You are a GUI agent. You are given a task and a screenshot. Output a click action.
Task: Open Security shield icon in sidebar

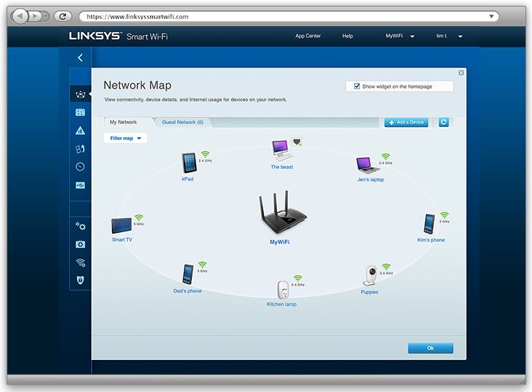pyautogui.click(x=80, y=279)
